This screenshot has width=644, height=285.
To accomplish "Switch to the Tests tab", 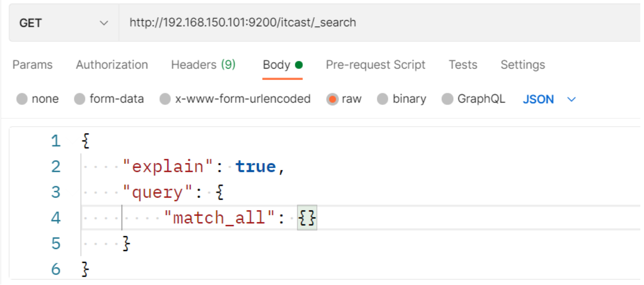I will [463, 65].
